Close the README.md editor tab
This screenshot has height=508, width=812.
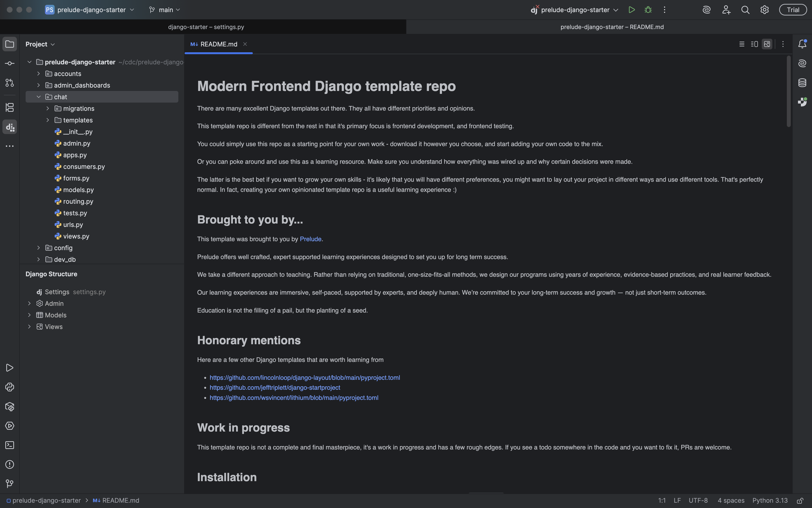coord(245,44)
